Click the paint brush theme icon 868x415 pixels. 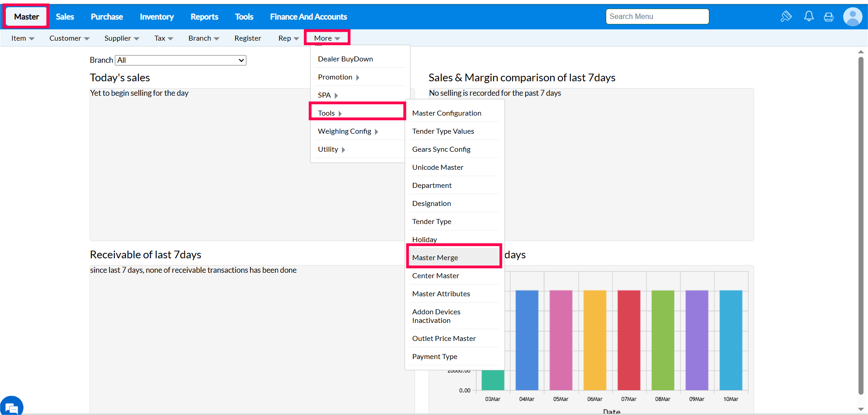pyautogui.click(x=786, y=17)
